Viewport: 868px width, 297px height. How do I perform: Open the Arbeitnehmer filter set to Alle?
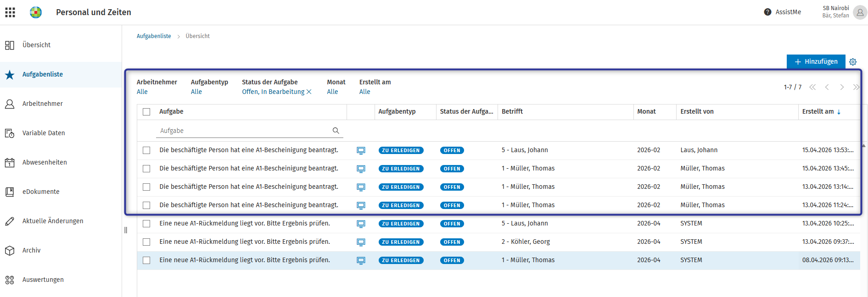pos(142,92)
